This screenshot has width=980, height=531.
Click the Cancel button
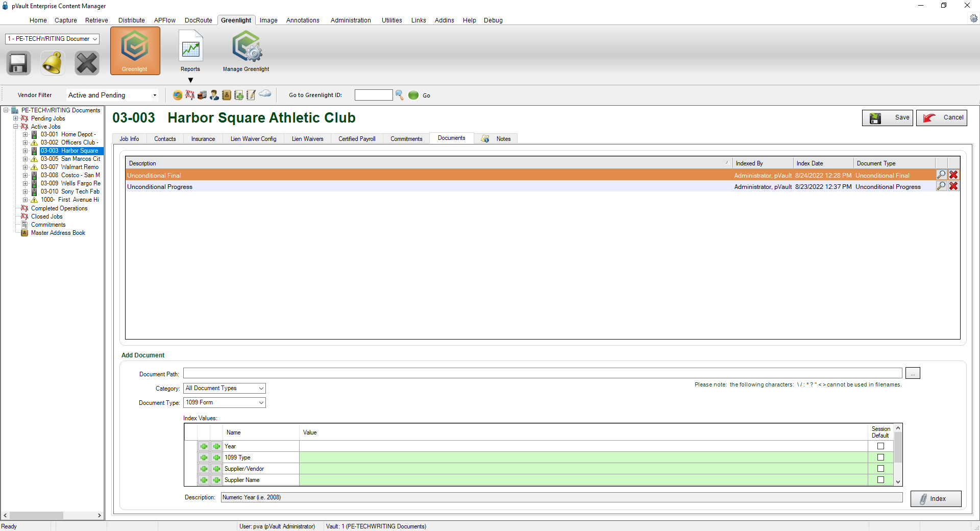pos(942,117)
